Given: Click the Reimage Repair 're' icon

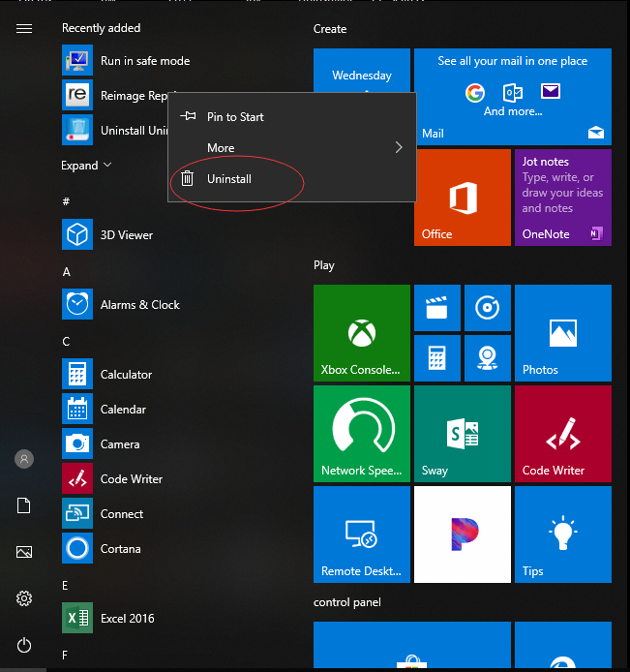Looking at the screenshot, I should 77,95.
